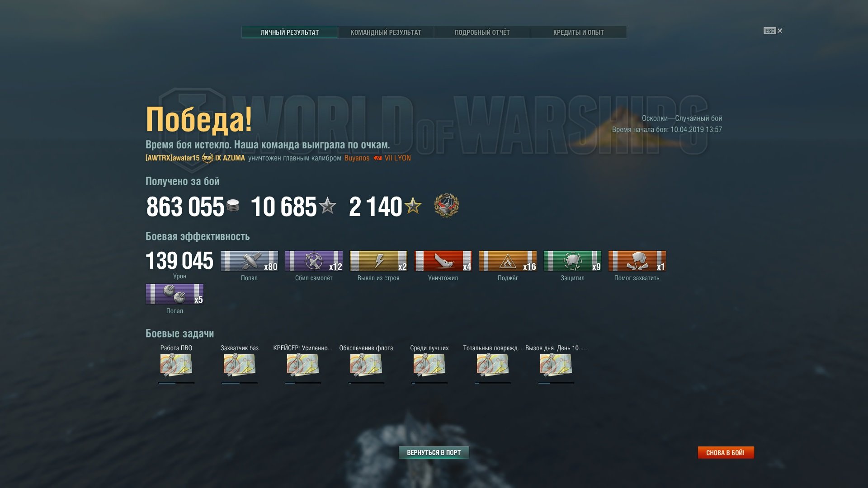Click the fire set ribbon x16
Image resolution: width=868 pixels, height=488 pixels.
508,261
